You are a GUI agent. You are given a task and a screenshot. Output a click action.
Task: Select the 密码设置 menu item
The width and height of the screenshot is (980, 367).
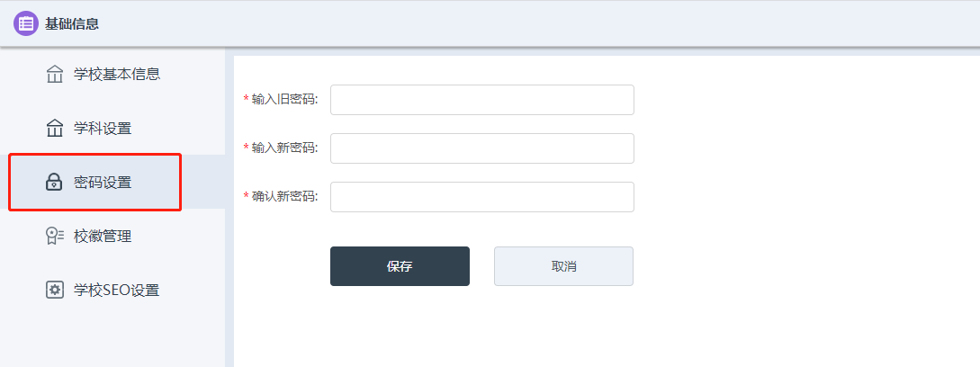pos(103,183)
